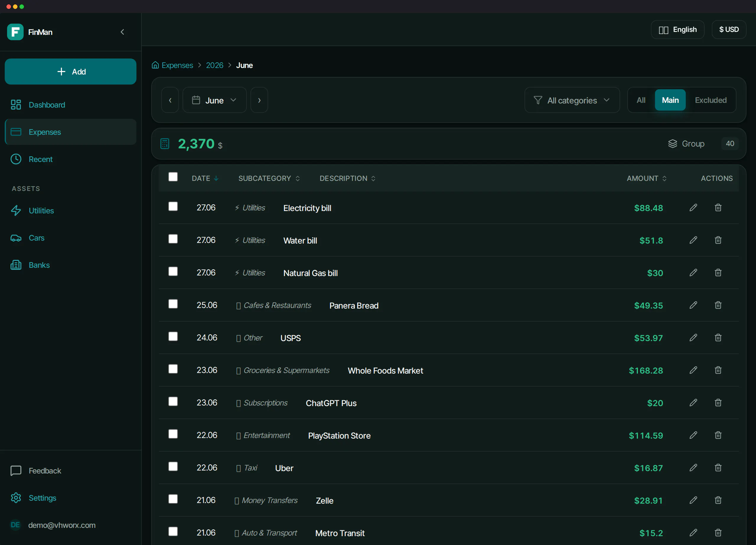Check the Natural Gas bill row checkbox

tap(173, 272)
